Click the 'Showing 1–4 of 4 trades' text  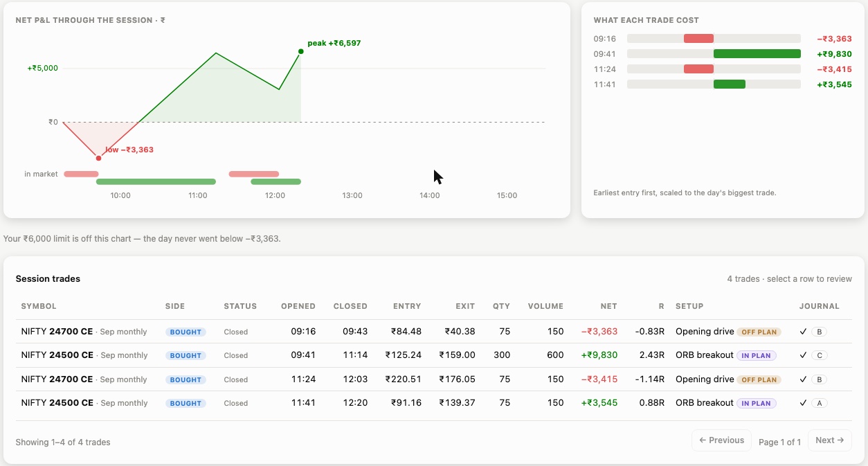click(x=63, y=442)
